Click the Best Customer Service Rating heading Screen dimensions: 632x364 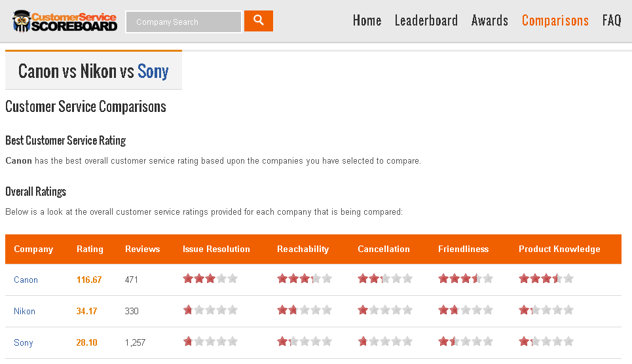pyautogui.click(x=65, y=141)
